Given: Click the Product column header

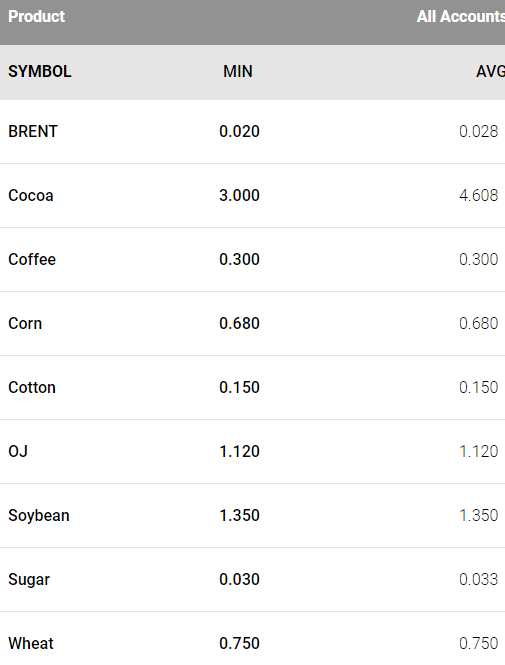Looking at the screenshot, I should point(36,17).
